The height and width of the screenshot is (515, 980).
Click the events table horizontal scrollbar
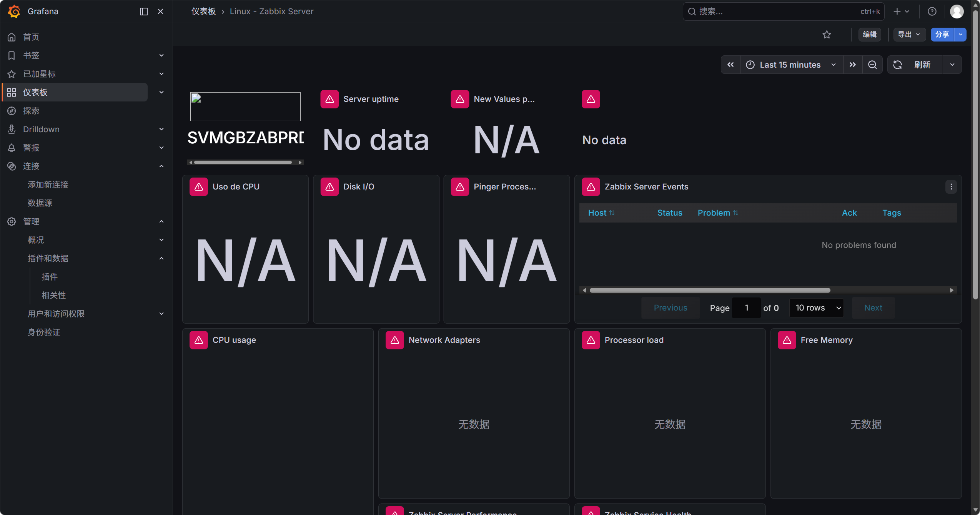point(710,290)
